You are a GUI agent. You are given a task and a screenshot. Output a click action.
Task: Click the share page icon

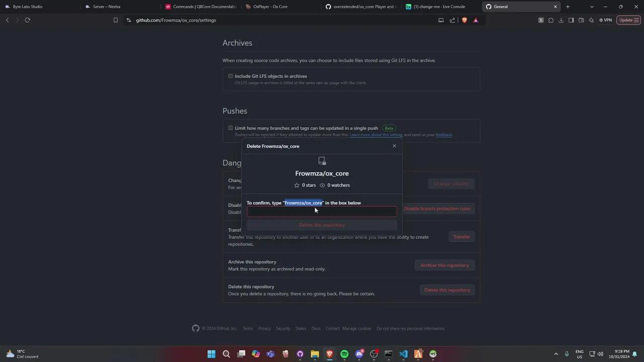452,20
